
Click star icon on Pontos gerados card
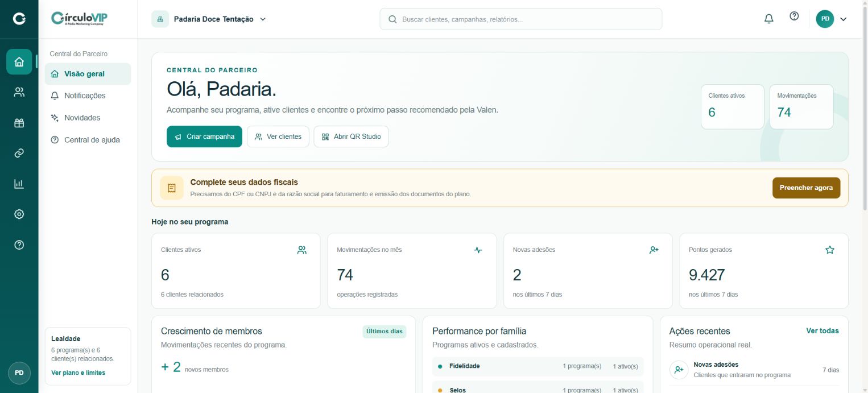[x=830, y=250]
